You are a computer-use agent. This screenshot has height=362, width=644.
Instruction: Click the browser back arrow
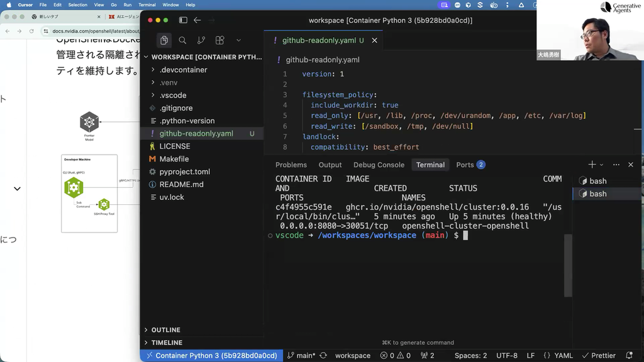coord(8,31)
